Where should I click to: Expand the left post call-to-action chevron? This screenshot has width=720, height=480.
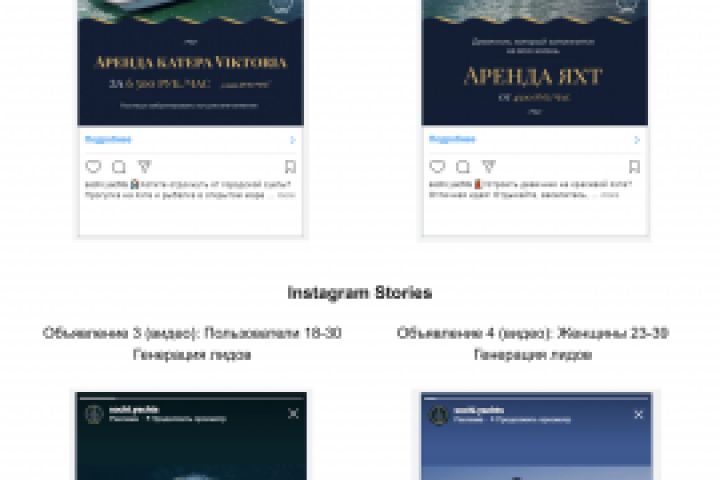tap(293, 140)
